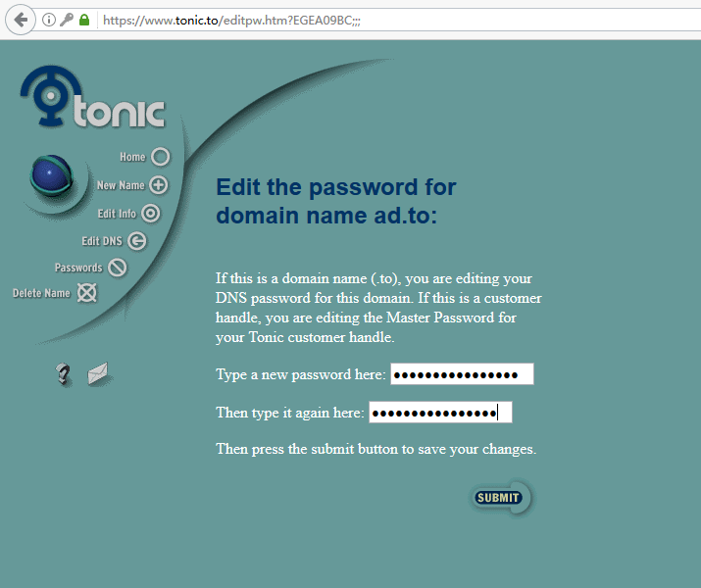Open the Home menu label
701x588 pixels.
pyautogui.click(x=132, y=157)
